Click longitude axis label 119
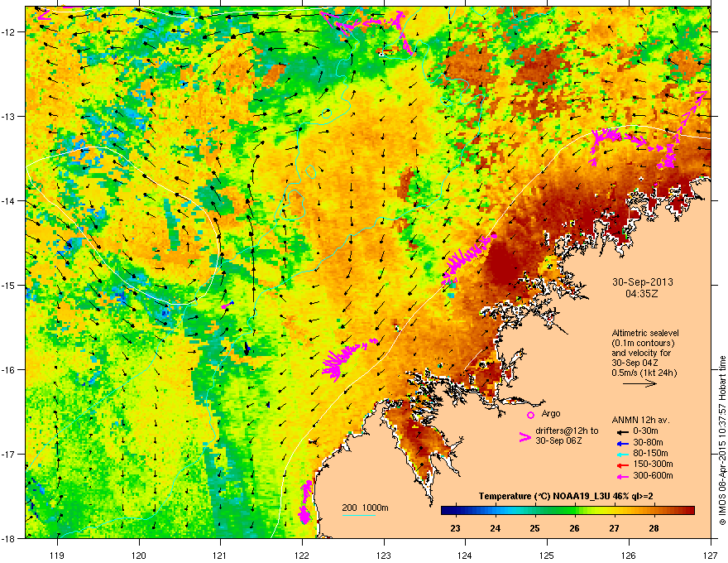728x563 pixels. [x=57, y=555]
